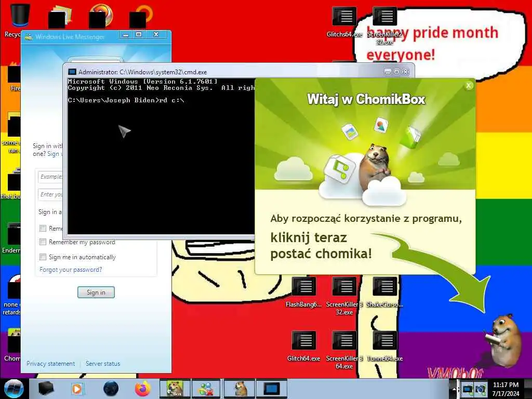Click the Sign in button in Messenger
Image resolution: width=532 pixels, height=399 pixels.
[x=96, y=292]
